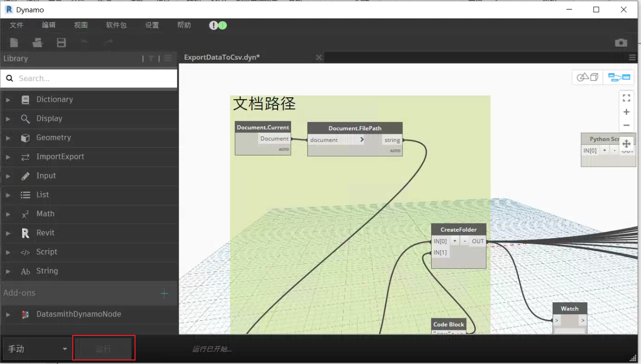
Task: Click the DatasmithDynamoNode package icon
Action: pyautogui.click(x=25, y=314)
